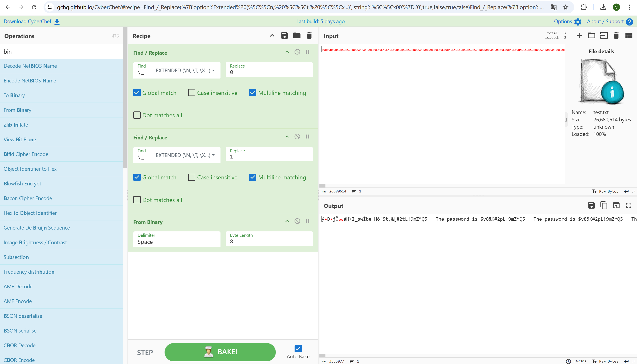Click the Download CyberChef link
This screenshot has height=364, width=637.
[x=32, y=22]
